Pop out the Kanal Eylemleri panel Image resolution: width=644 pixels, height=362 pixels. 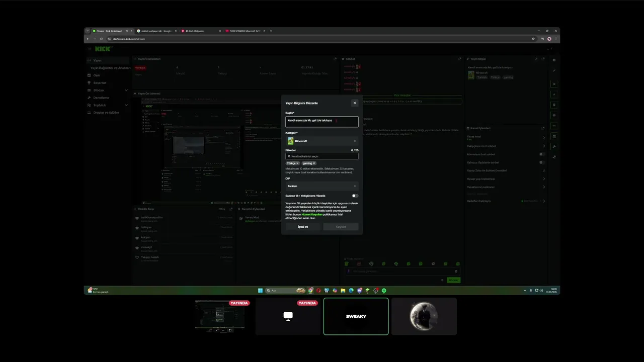tap(543, 128)
